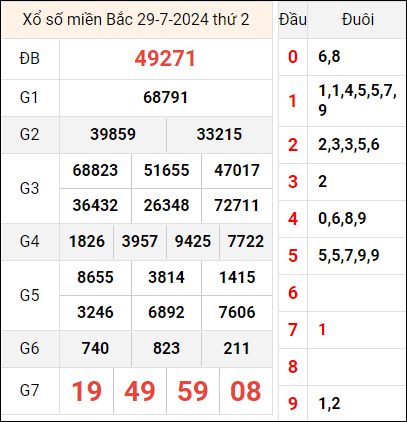Click G4 number 1826
The height and width of the screenshot is (422, 407).
[87, 241]
